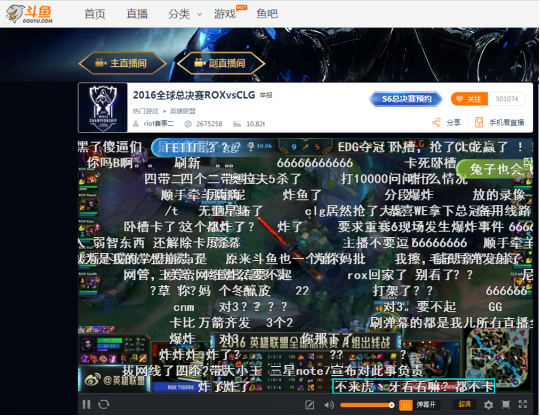Switch to the 副直播间 tab
The width and height of the screenshot is (540, 416).
click(221, 63)
